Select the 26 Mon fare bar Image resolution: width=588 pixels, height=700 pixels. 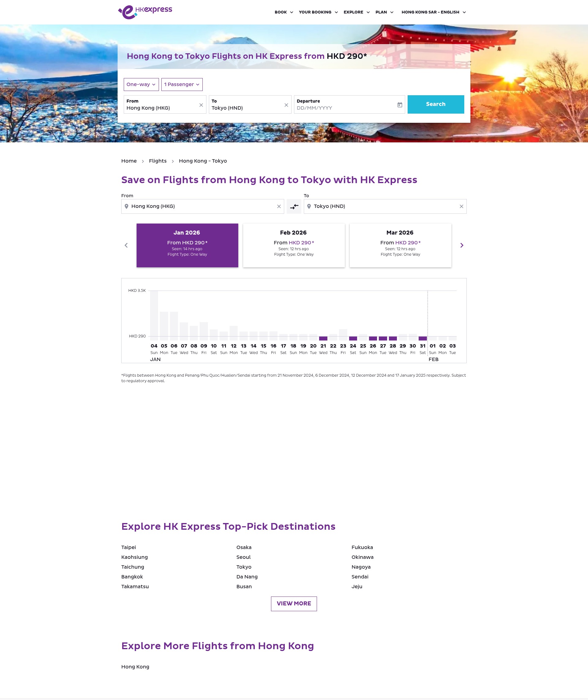coord(373,338)
